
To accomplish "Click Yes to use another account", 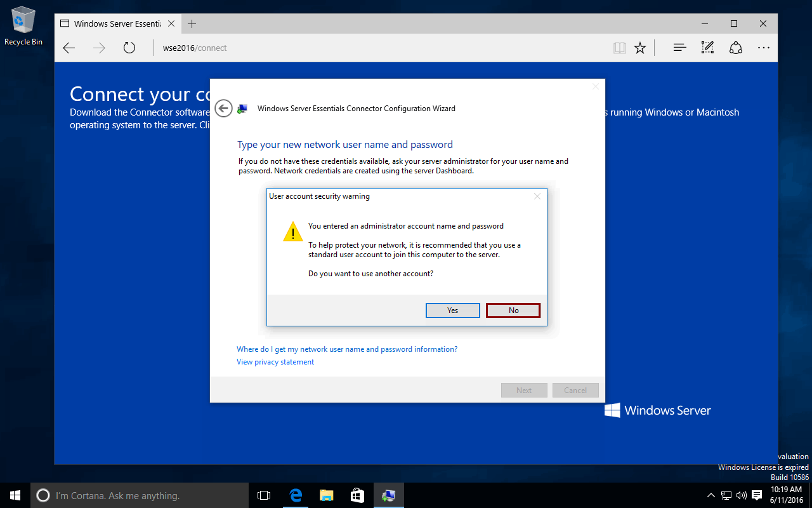I will coord(452,310).
